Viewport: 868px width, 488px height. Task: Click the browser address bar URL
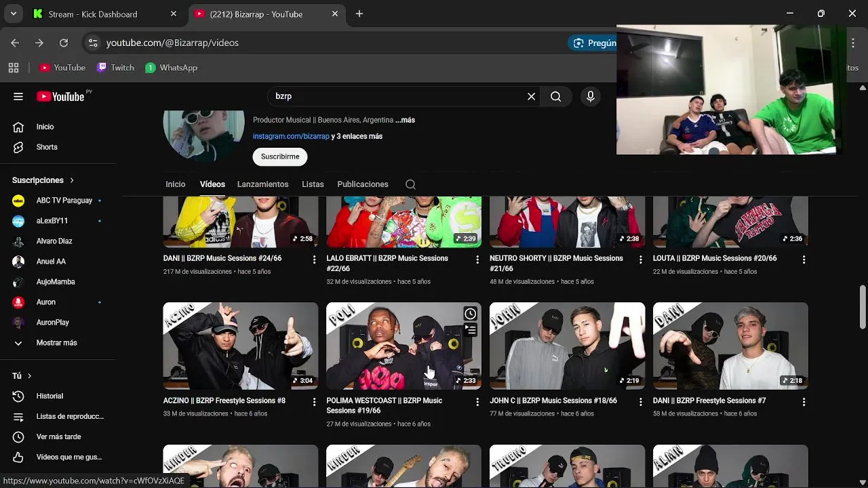click(172, 43)
